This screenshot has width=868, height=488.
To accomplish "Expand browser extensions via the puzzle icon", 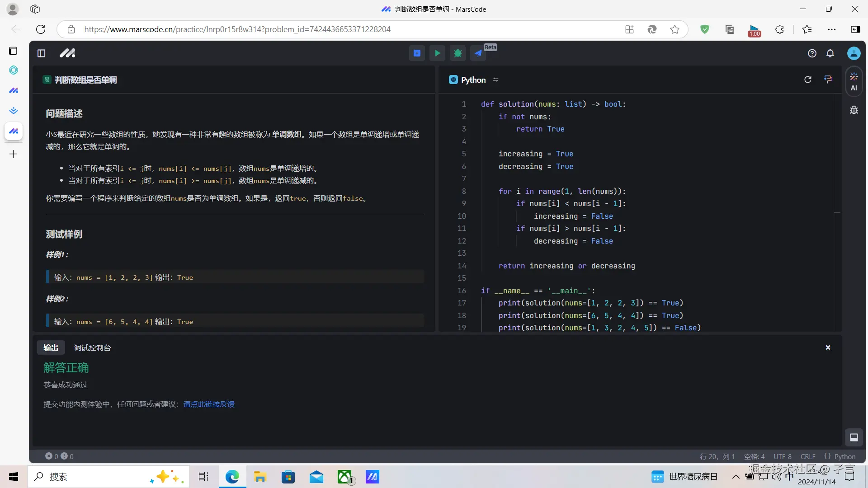I will click(x=780, y=29).
